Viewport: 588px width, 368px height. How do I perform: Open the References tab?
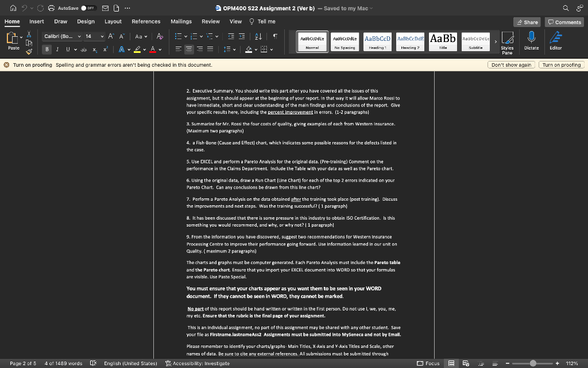[x=146, y=21]
